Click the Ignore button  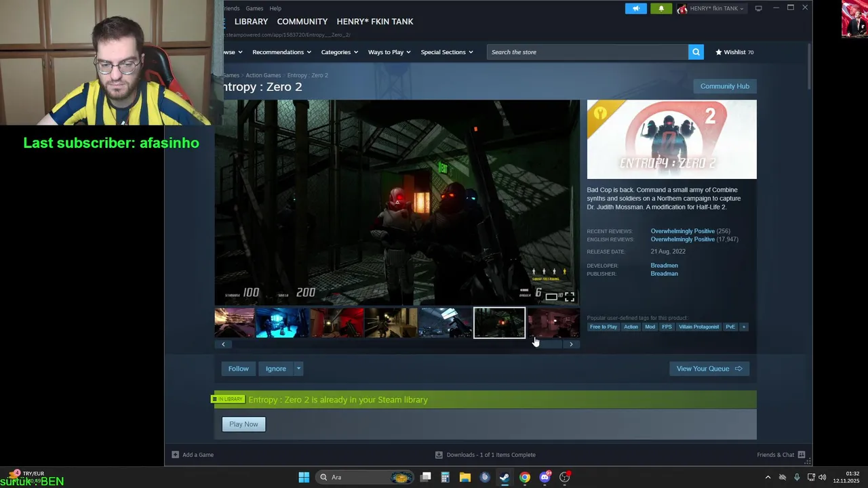pos(275,369)
